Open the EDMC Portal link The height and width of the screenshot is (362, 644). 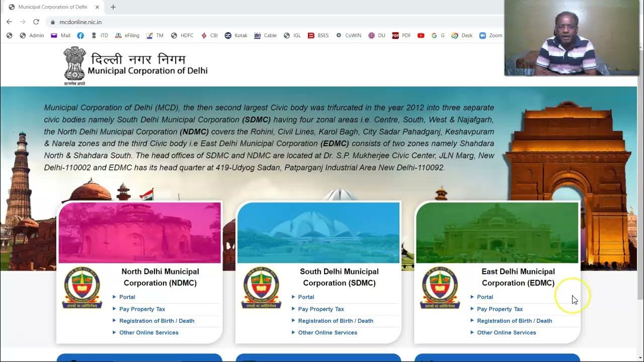click(485, 297)
